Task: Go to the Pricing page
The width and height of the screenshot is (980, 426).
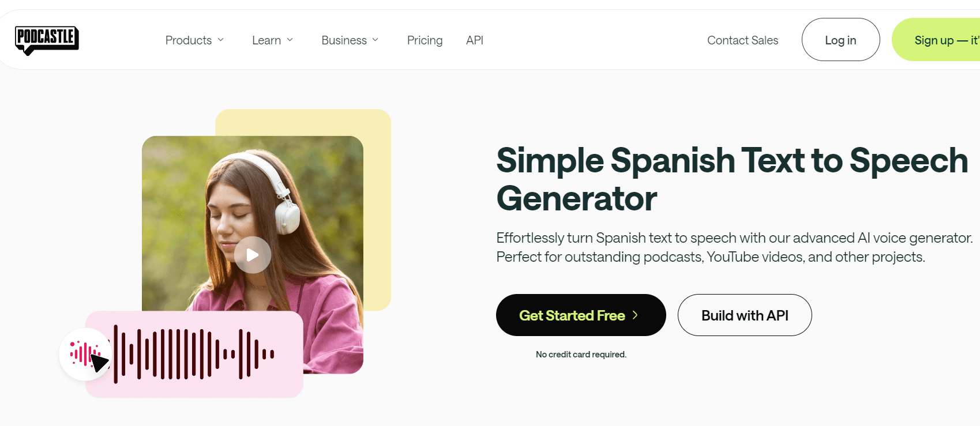Action: tap(425, 40)
